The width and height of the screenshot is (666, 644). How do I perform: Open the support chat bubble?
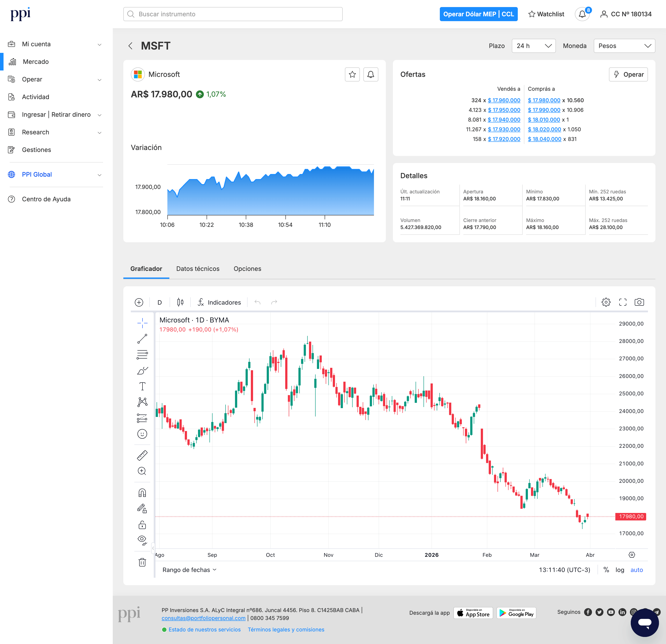tap(645, 623)
